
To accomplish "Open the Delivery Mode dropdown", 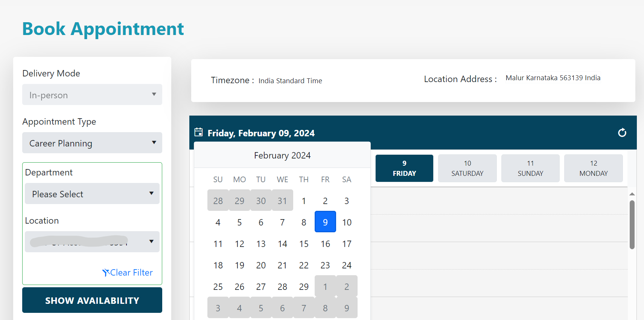I will (92, 95).
